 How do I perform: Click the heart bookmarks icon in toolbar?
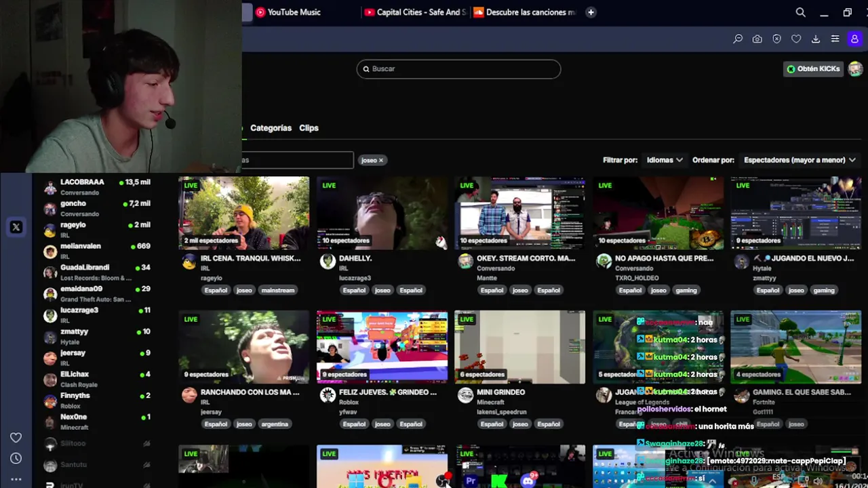[796, 39]
